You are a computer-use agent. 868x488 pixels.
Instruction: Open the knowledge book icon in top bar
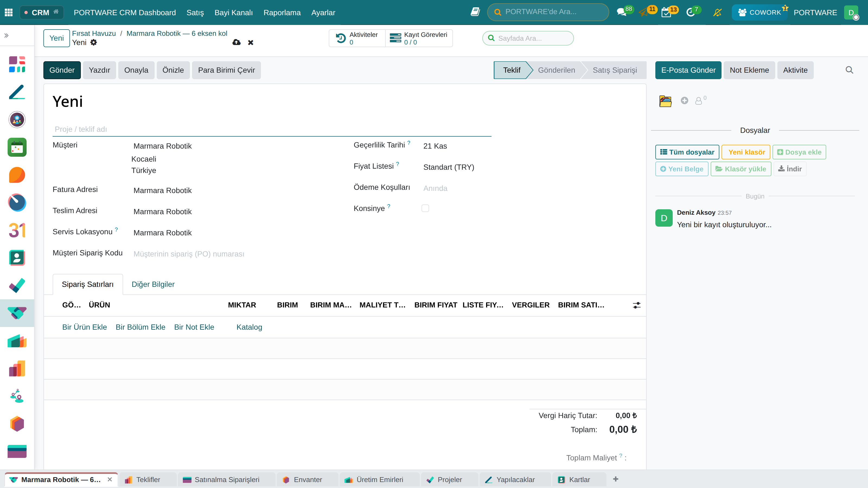click(475, 12)
